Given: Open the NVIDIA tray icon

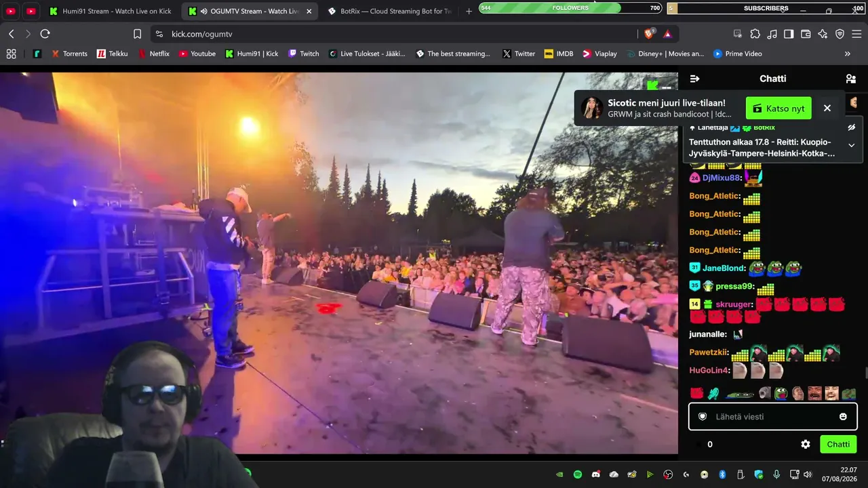Looking at the screenshot, I should pyautogui.click(x=559, y=474).
